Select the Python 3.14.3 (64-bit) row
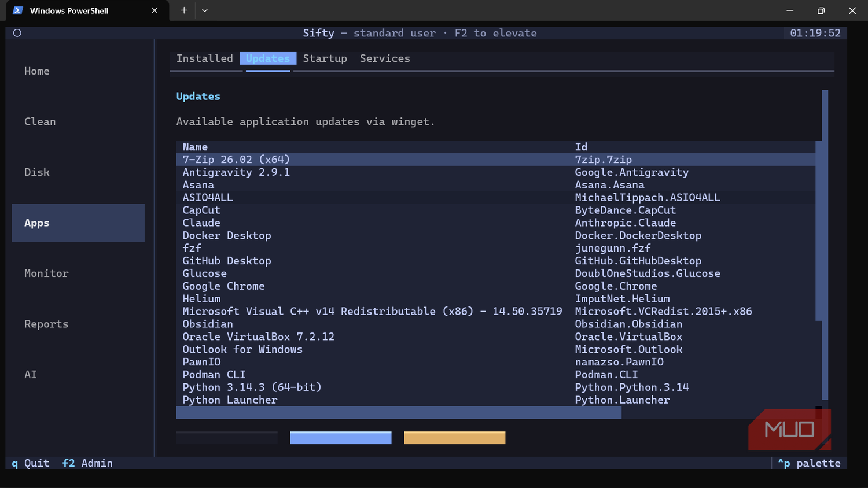Image resolution: width=868 pixels, height=488 pixels. point(496,387)
